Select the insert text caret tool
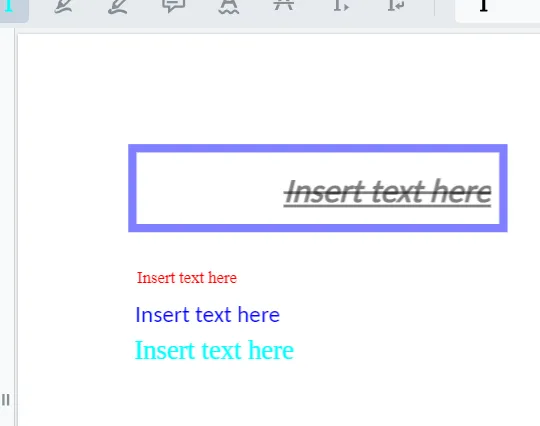The image size is (540, 426). 341,5
